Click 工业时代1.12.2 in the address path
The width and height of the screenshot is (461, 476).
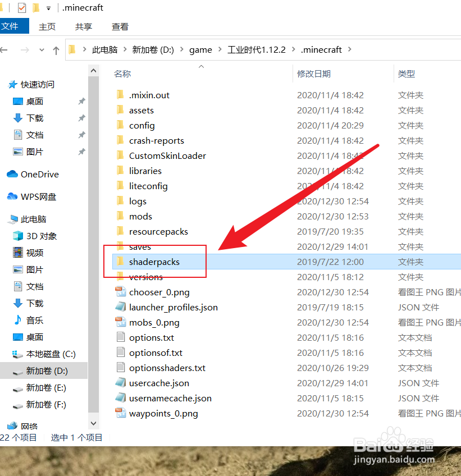(257, 49)
